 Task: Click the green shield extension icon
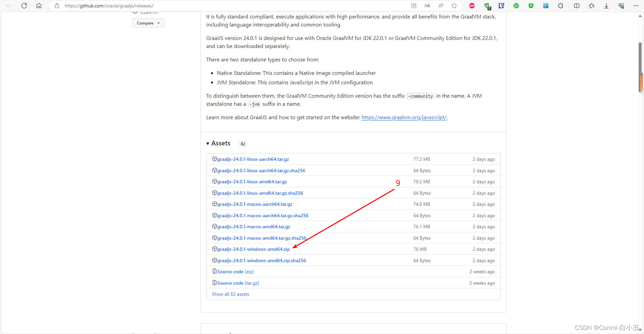point(531,6)
